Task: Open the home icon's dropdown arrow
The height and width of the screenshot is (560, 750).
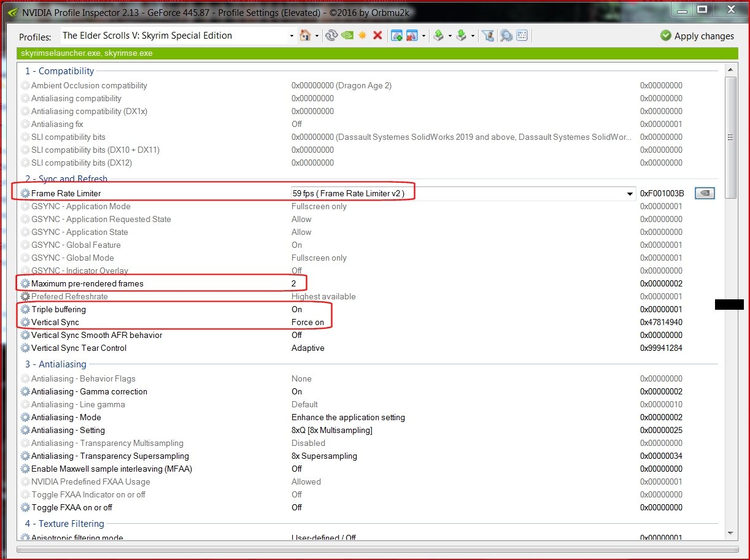Action: click(x=317, y=36)
